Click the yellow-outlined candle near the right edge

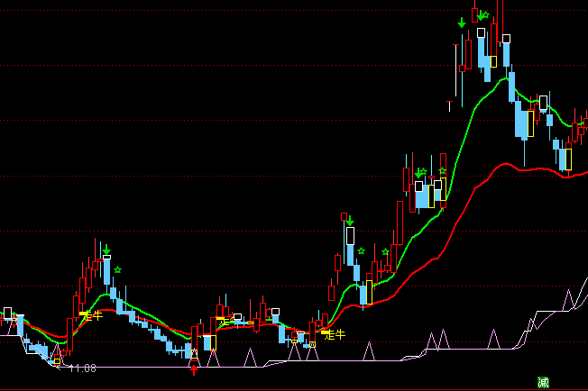566,159
